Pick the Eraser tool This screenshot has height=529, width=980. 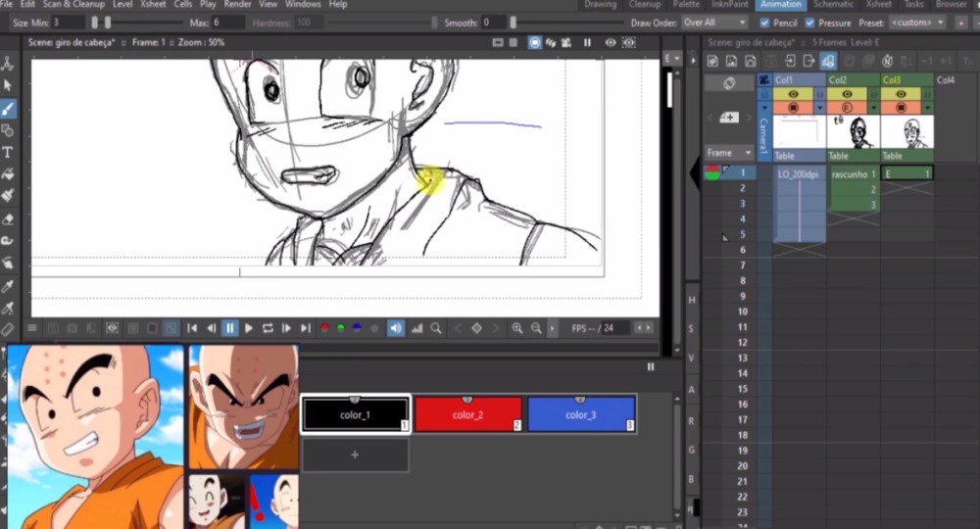[8, 218]
